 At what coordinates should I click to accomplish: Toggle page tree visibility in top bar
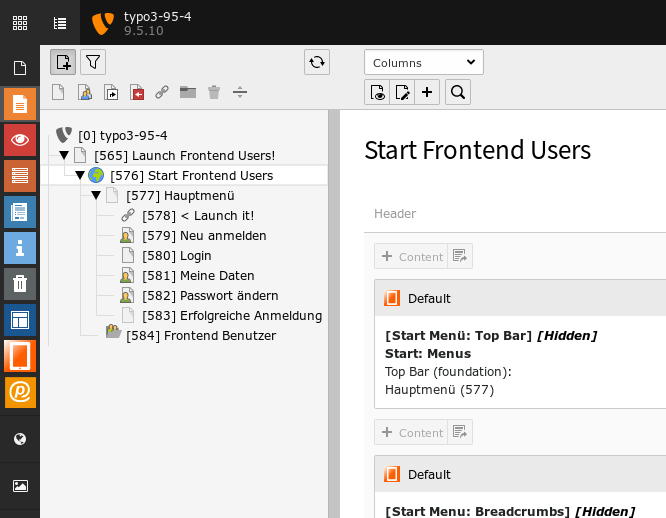pyautogui.click(x=60, y=22)
